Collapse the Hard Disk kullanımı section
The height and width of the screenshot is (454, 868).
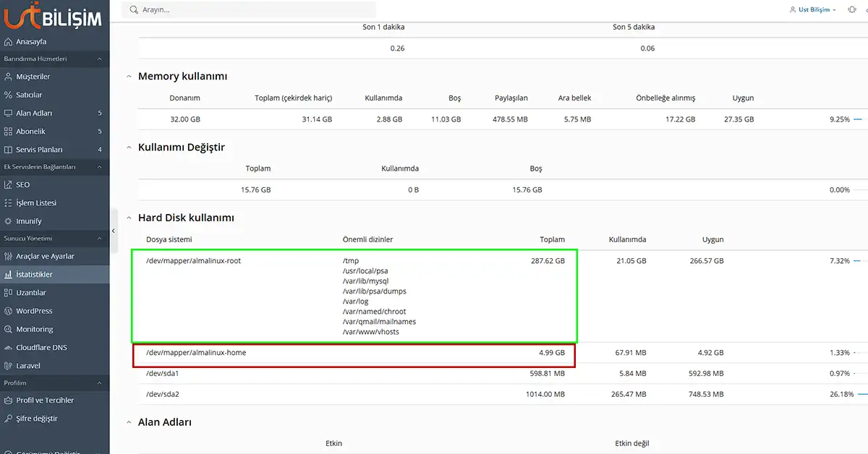coord(129,218)
